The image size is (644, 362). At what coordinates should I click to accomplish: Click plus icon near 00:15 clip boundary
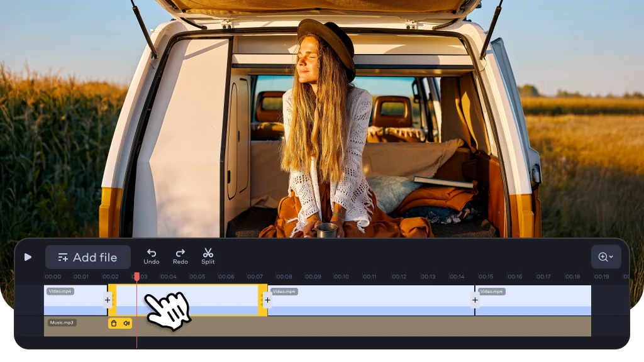[x=475, y=300]
